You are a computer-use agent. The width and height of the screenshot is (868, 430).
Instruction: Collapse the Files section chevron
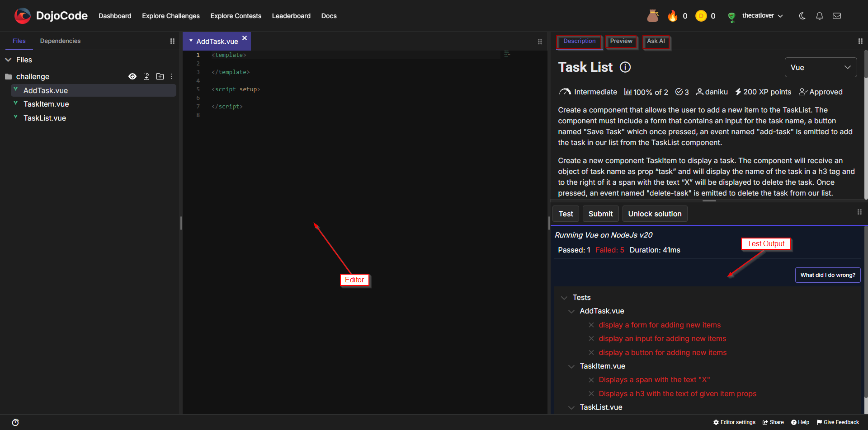8,60
